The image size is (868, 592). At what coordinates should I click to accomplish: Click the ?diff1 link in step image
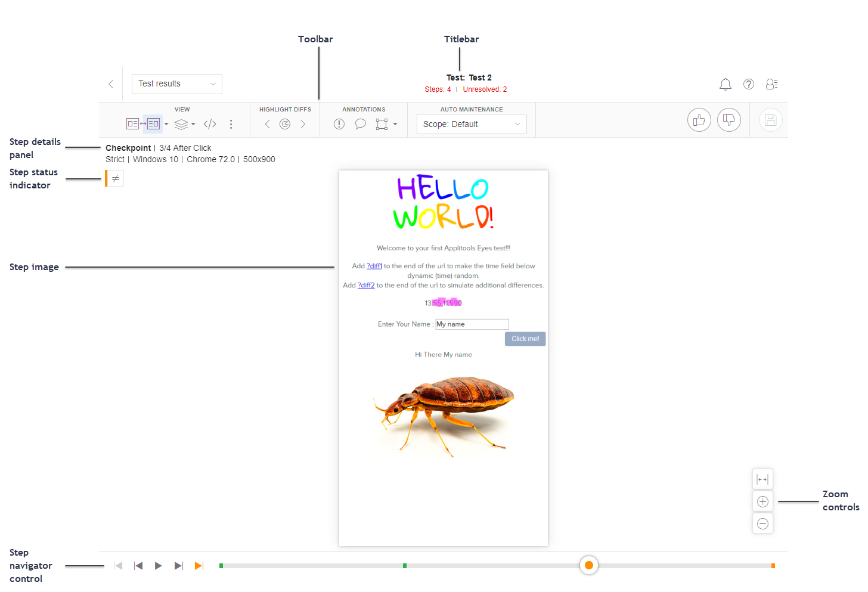coord(374,266)
